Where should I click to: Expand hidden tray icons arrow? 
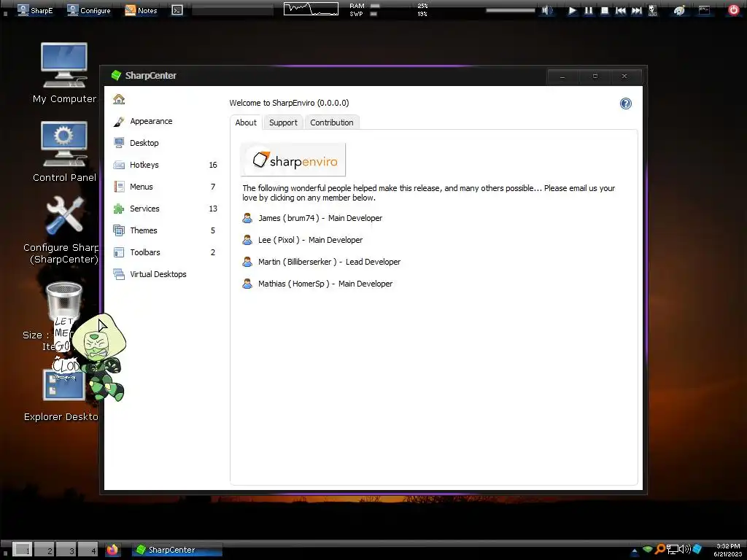click(x=635, y=551)
